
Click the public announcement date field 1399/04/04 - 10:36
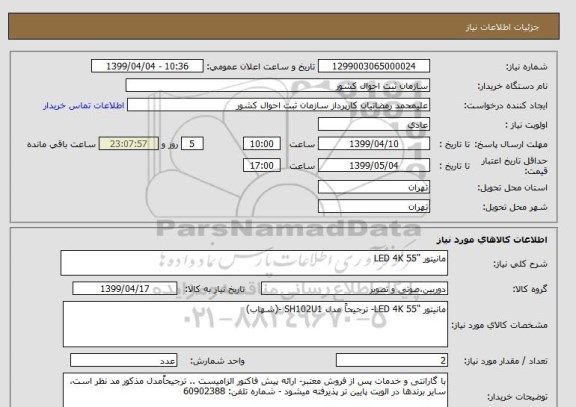[x=147, y=66]
